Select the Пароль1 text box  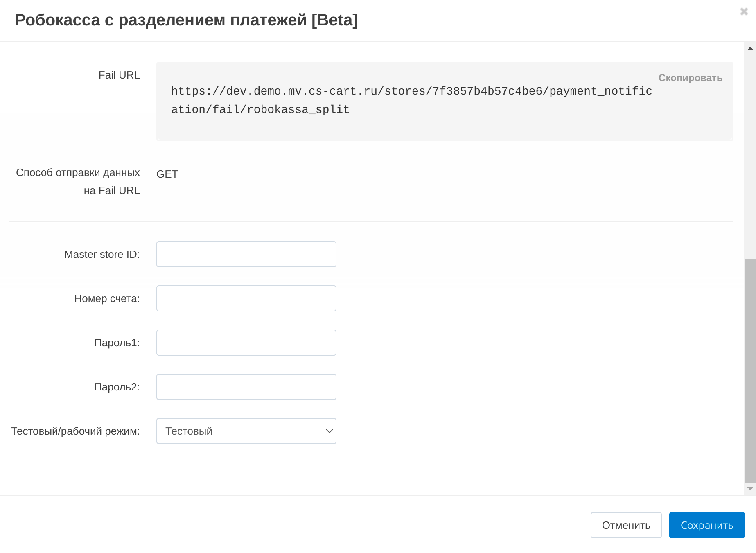point(246,343)
